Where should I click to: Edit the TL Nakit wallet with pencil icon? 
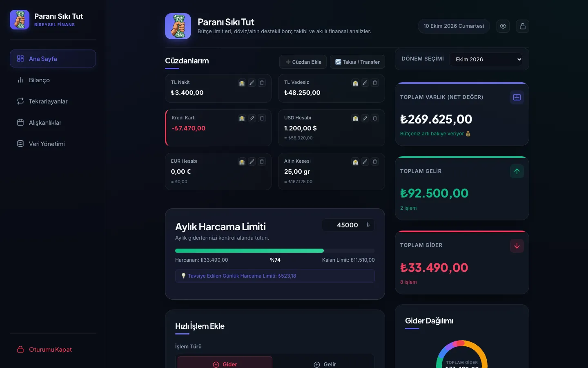click(252, 83)
